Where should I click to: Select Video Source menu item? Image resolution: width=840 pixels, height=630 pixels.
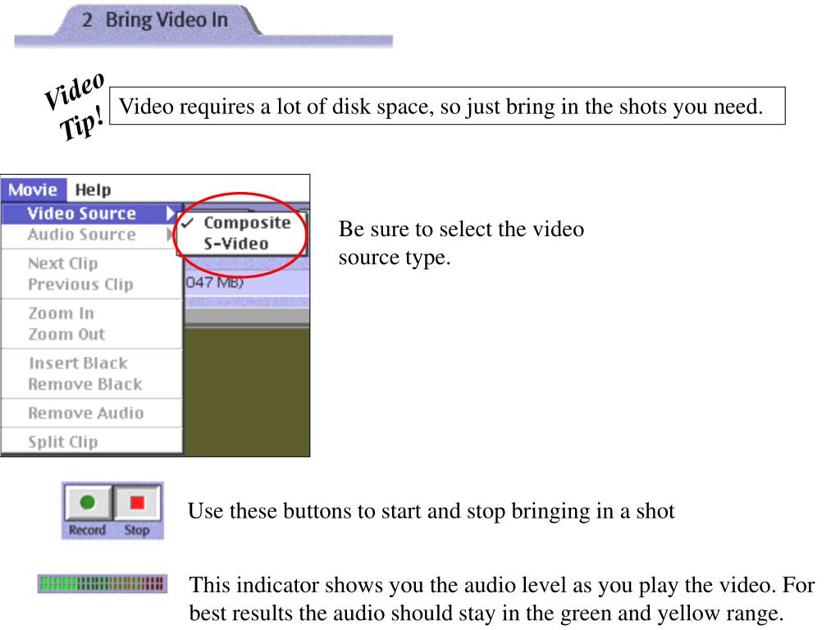91,213
